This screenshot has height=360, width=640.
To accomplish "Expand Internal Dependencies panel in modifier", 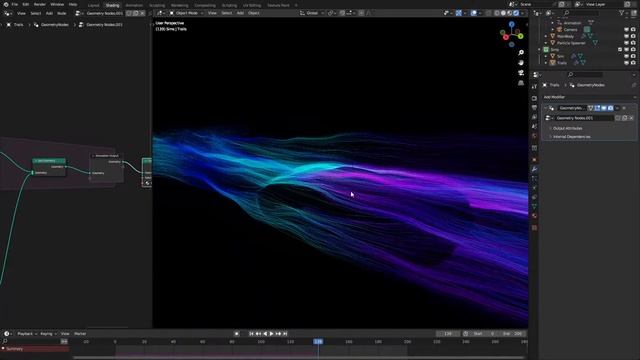I will coord(571,137).
